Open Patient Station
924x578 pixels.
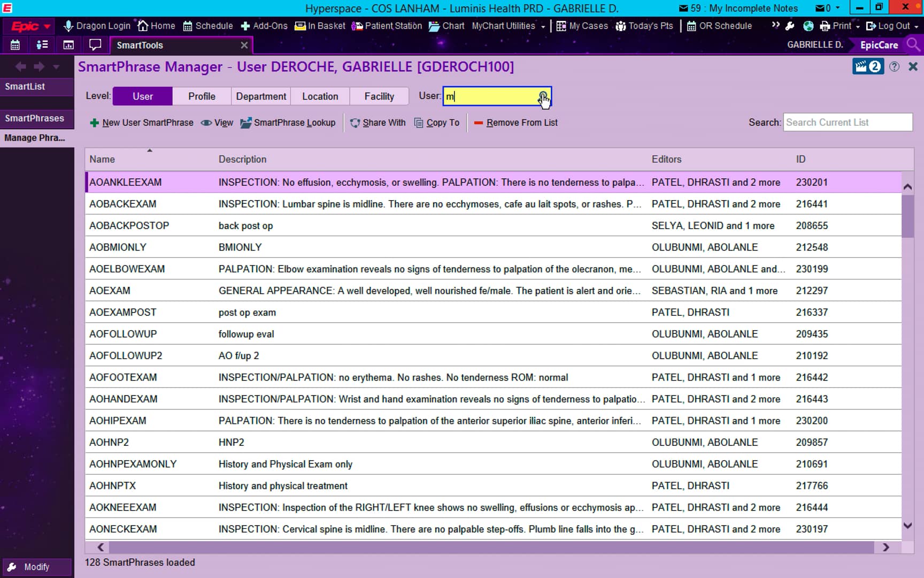pos(387,26)
